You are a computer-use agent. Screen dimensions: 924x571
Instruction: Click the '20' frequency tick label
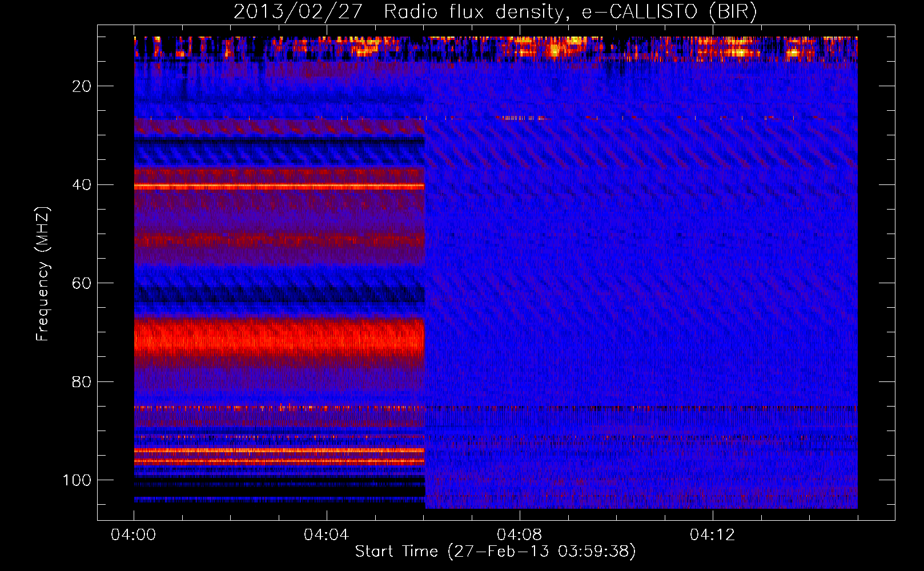[82, 86]
